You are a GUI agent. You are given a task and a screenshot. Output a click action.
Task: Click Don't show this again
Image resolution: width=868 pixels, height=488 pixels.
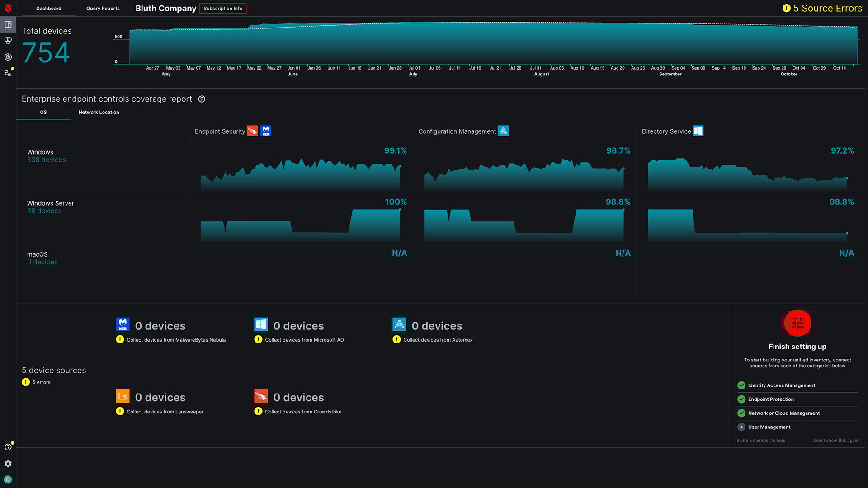tap(835, 441)
